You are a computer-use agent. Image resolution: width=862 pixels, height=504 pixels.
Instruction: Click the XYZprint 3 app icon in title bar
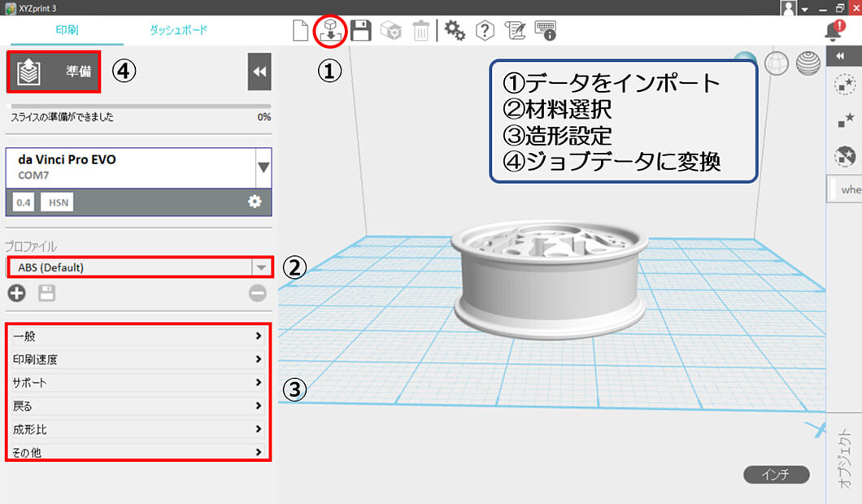point(10,8)
